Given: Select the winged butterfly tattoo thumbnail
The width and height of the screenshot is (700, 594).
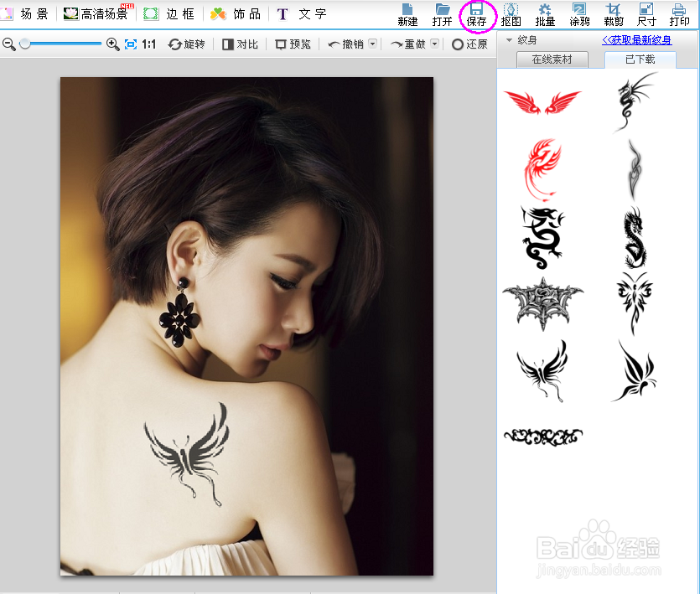Looking at the screenshot, I should (542, 370).
